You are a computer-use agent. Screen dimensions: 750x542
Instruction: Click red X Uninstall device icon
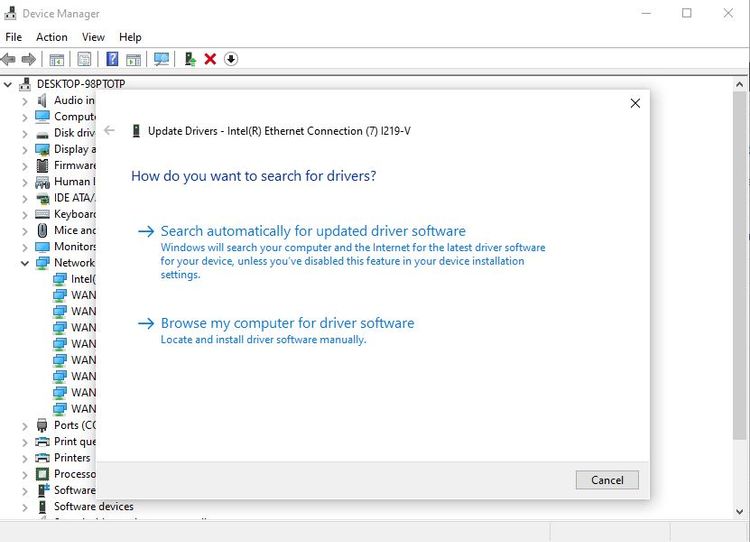tap(210, 59)
